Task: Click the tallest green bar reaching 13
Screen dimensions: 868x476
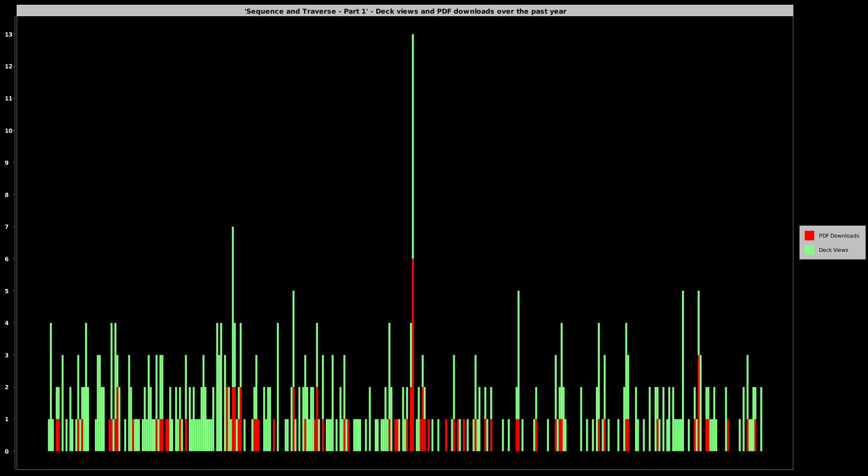Action: 413,146
